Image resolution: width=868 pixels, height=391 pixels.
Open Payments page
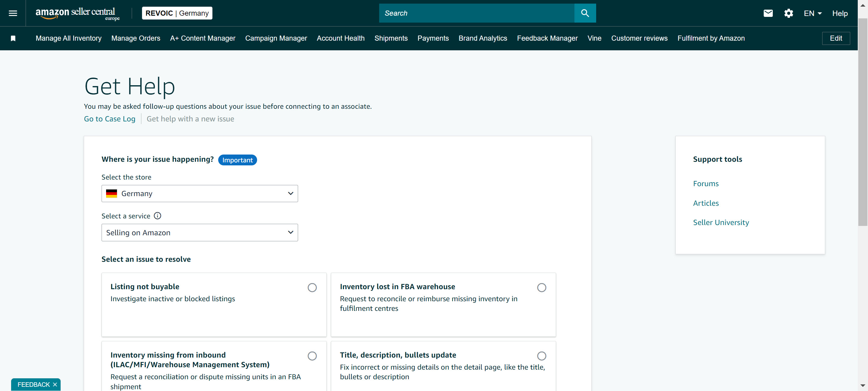pyautogui.click(x=433, y=38)
